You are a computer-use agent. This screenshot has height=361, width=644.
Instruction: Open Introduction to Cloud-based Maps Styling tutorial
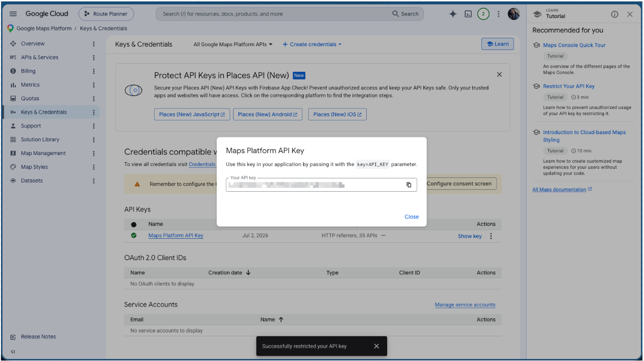tap(585, 136)
